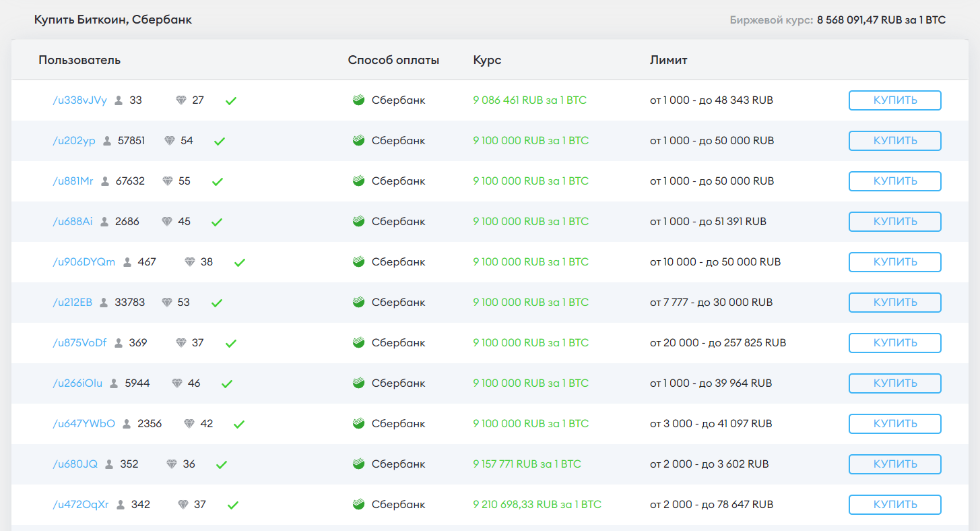Click the diamond icon in /u680JQ row
This screenshot has height=531, width=980.
[x=172, y=464]
